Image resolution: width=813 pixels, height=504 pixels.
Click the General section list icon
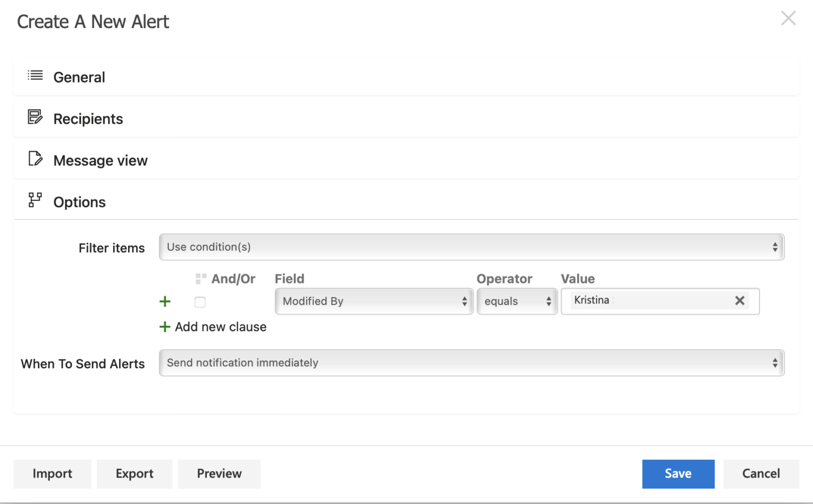pyautogui.click(x=34, y=76)
